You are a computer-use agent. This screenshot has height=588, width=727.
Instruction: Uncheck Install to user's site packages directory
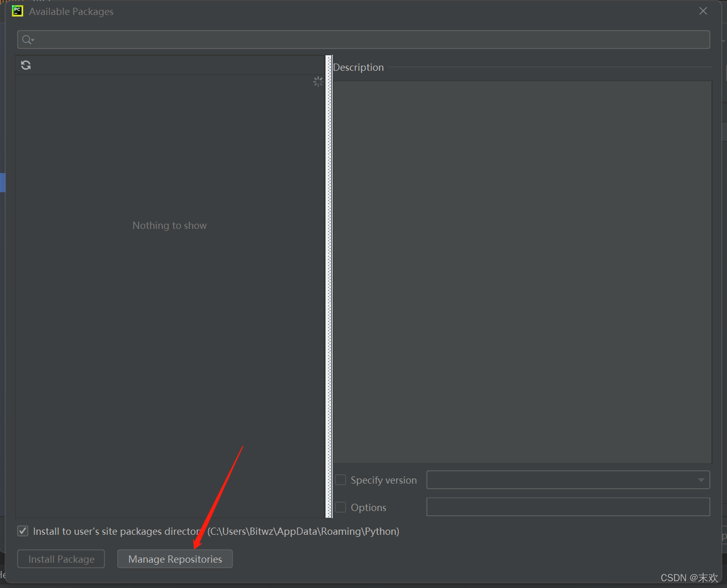(23, 531)
